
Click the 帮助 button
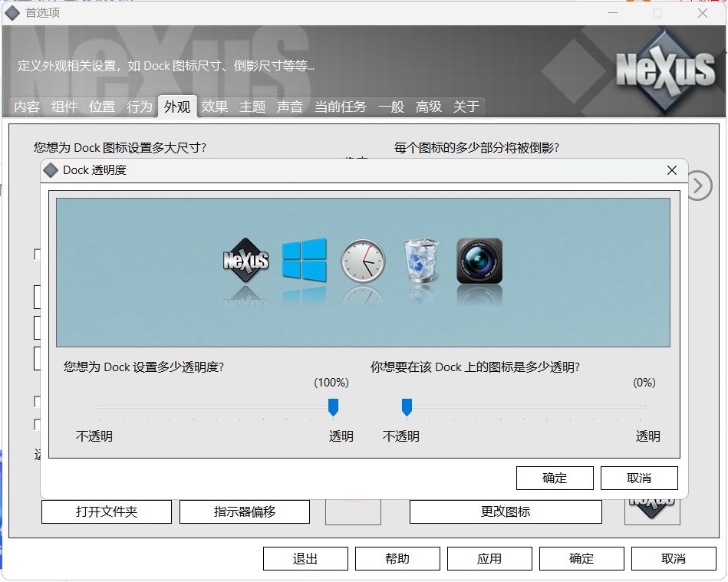click(x=397, y=558)
